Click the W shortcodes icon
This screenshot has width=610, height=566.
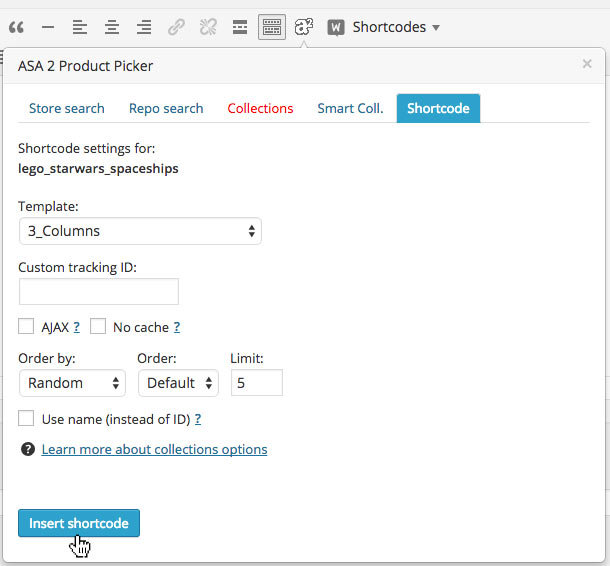tap(336, 28)
